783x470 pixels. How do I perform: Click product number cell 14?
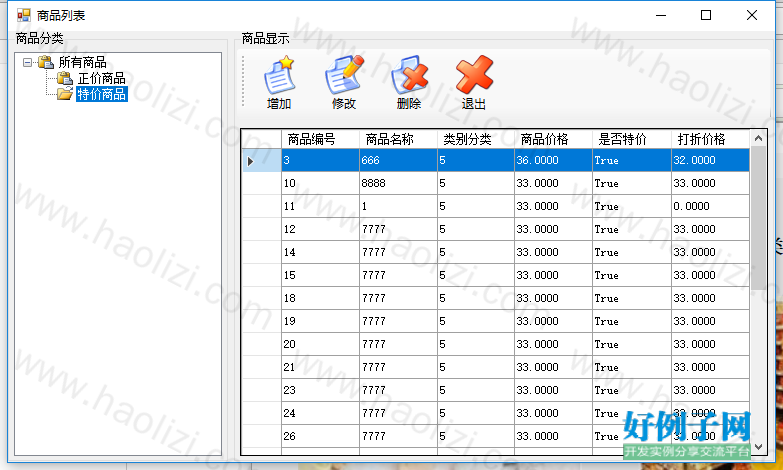[321, 252]
